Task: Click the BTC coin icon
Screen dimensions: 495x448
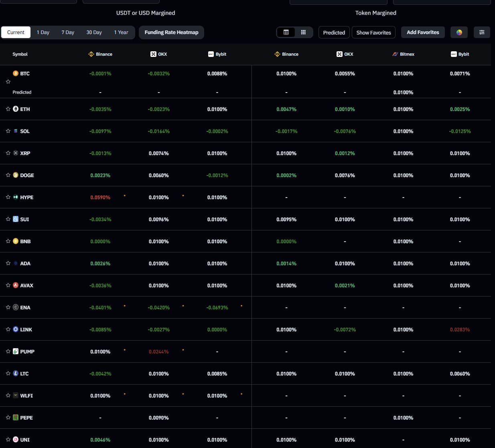Action: (16, 73)
